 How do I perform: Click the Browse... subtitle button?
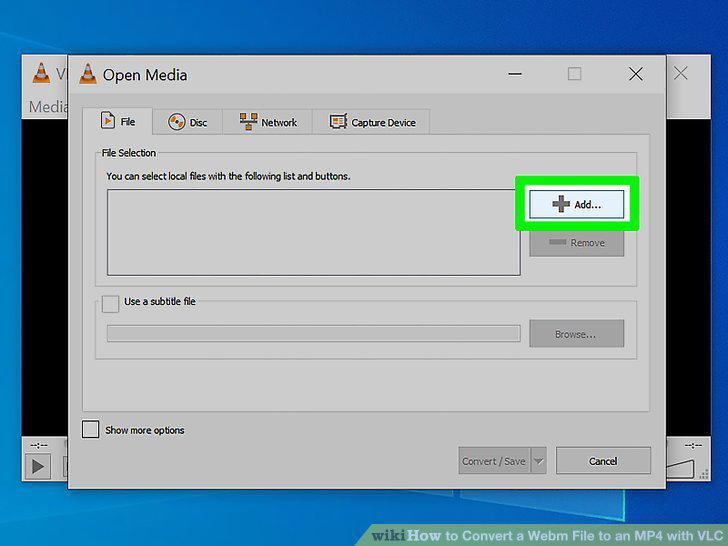click(577, 334)
